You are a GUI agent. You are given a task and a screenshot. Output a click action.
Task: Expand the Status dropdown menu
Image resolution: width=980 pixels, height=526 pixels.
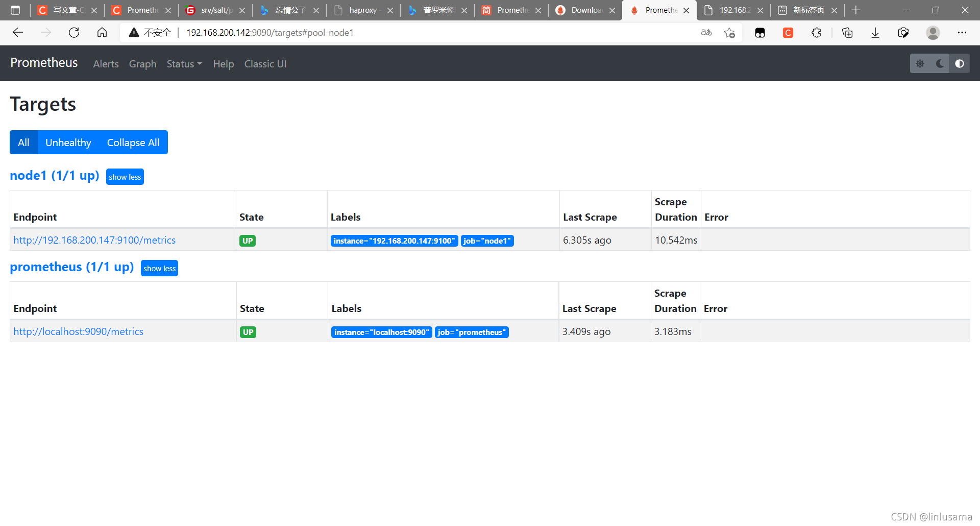point(184,64)
